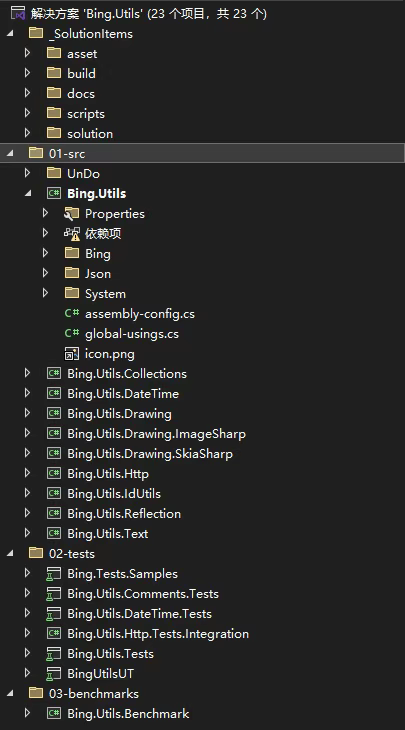This screenshot has width=405, height=730.
Task: Click the test project icon of Bing.Tests.Samples
Action: 54,574
